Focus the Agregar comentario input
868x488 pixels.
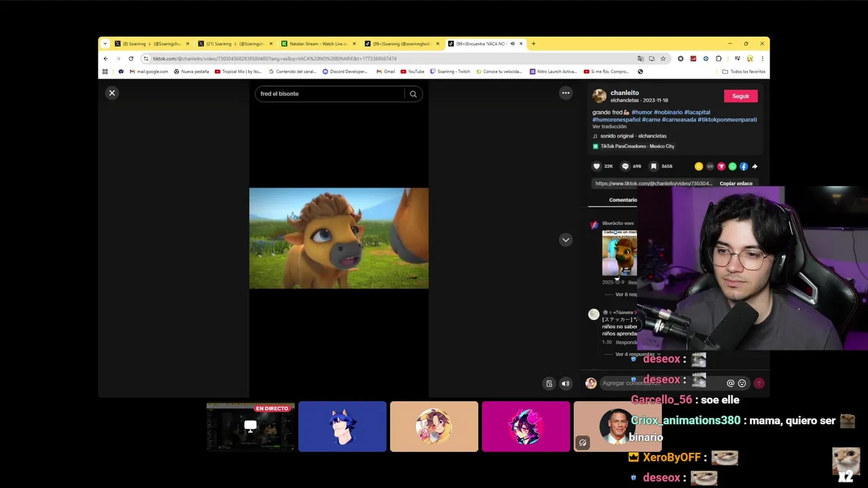point(661,383)
